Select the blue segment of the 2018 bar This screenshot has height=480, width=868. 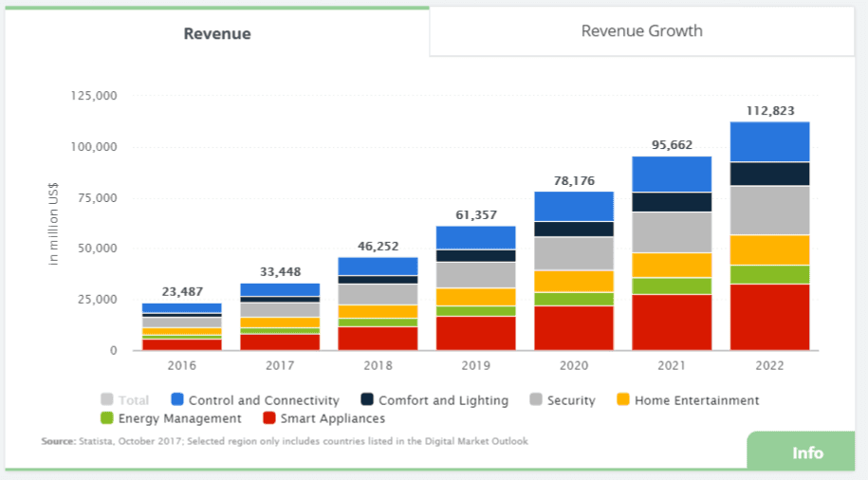coord(378,267)
